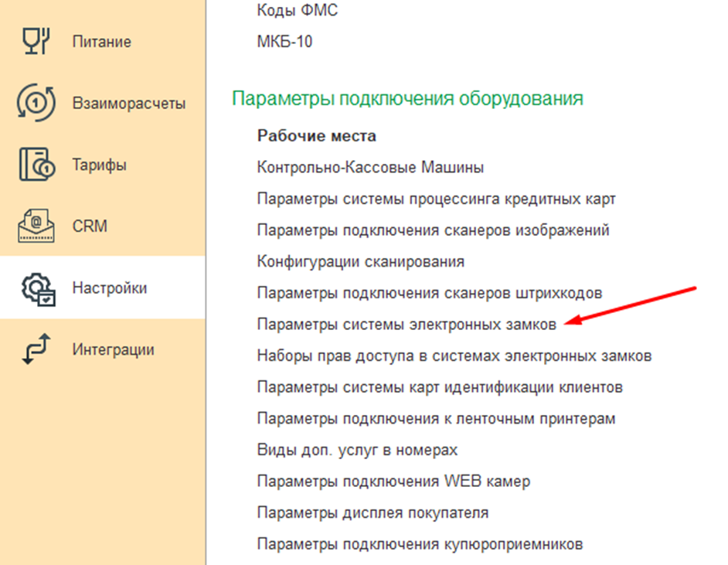Click the Интеграции arrows icon
Screen dimensions: 728x565
pyautogui.click(x=36, y=349)
